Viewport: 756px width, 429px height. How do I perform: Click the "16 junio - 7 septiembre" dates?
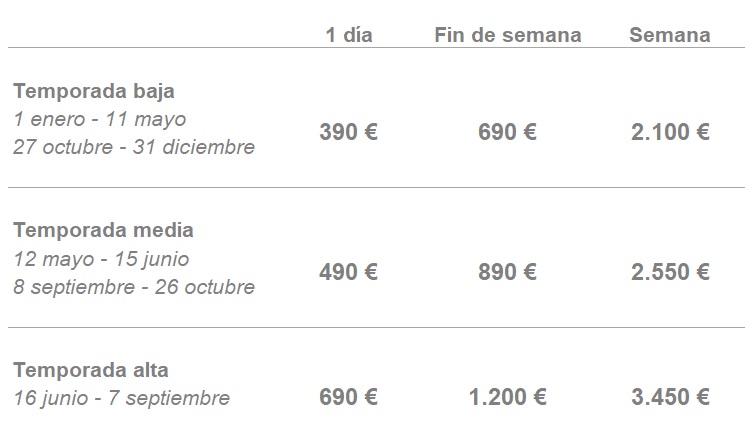pos(122,398)
